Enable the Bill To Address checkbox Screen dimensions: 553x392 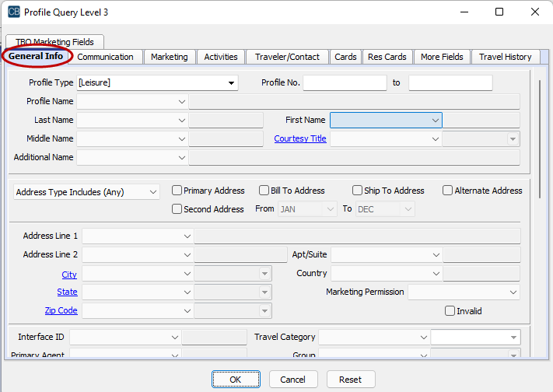pyautogui.click(x=264, y=191)
